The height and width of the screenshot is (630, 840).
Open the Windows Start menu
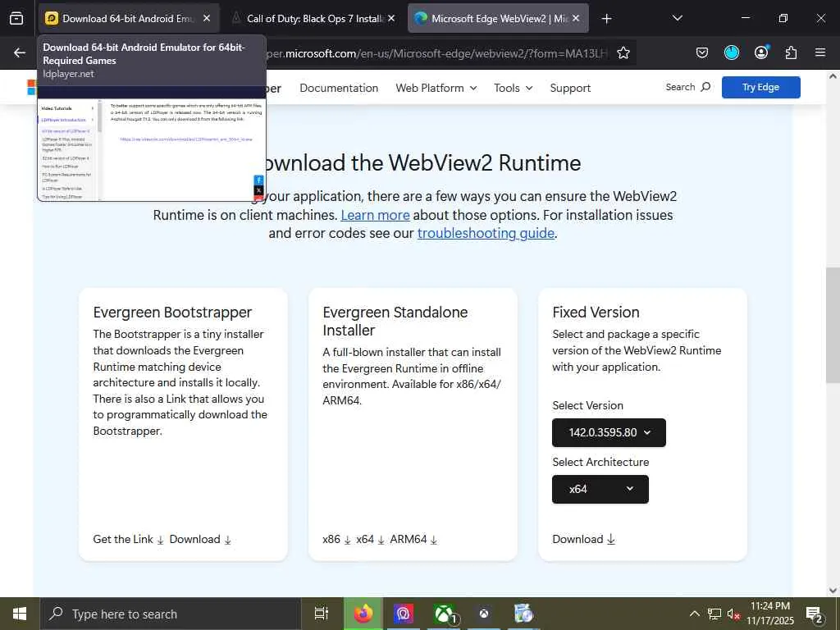click(x=20, y=614)
